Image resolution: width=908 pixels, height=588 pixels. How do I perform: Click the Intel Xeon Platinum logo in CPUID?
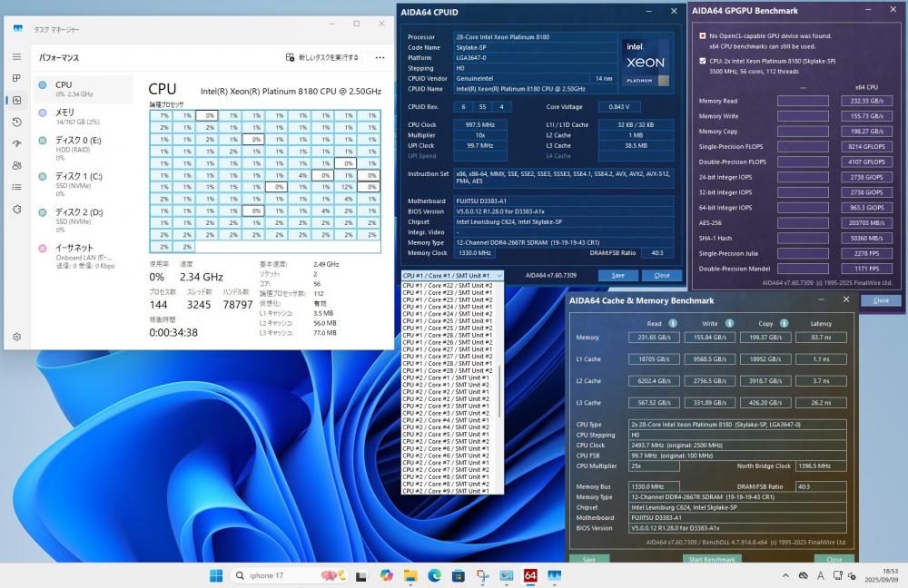click(646, 64)
